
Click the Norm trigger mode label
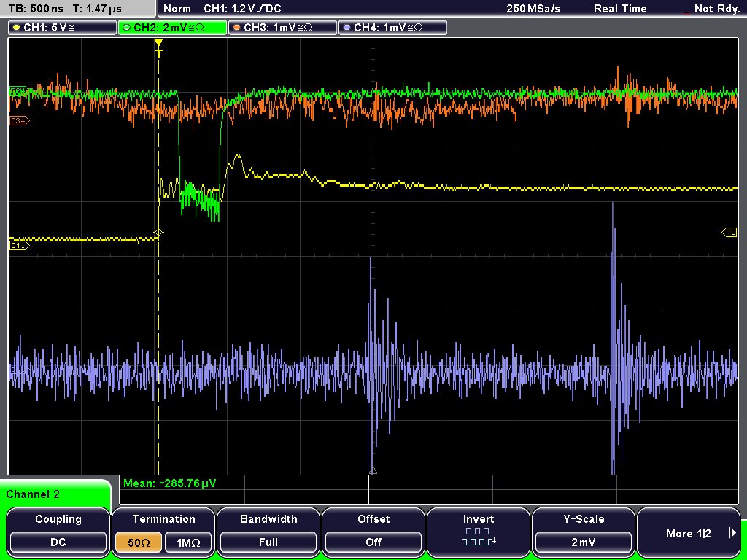pyautogui.click(x=177, y=9)
